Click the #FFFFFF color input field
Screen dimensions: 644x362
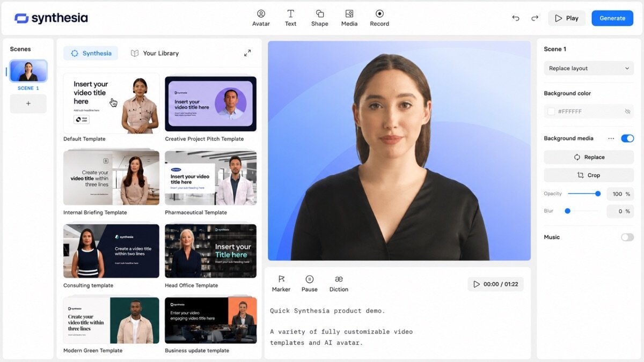click(589, 112)
